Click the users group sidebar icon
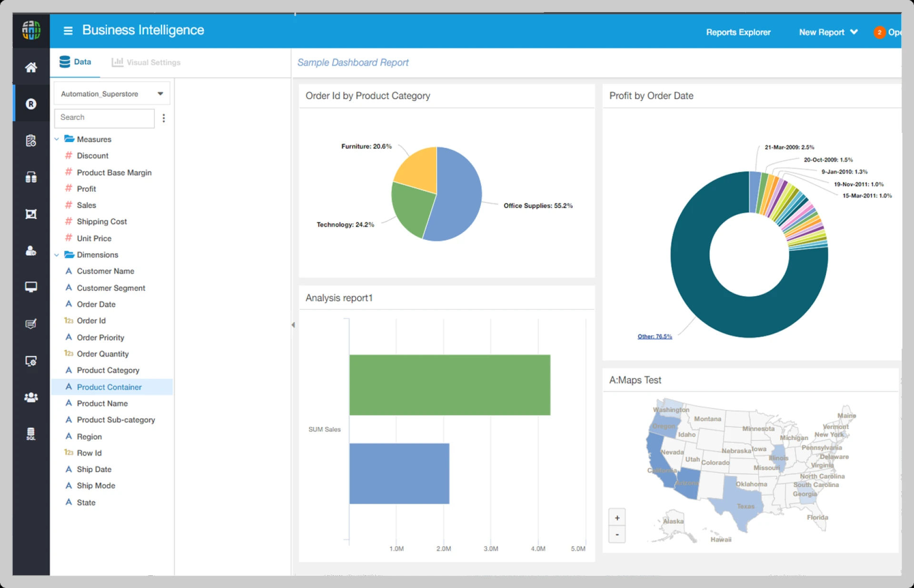This screenshot has width=914, height=588. pos(31,397)
